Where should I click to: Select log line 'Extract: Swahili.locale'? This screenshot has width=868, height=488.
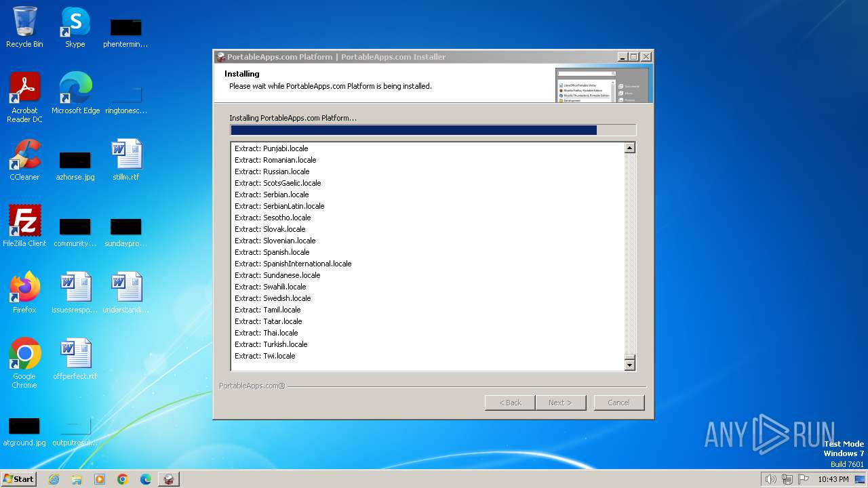coord(271,287)
